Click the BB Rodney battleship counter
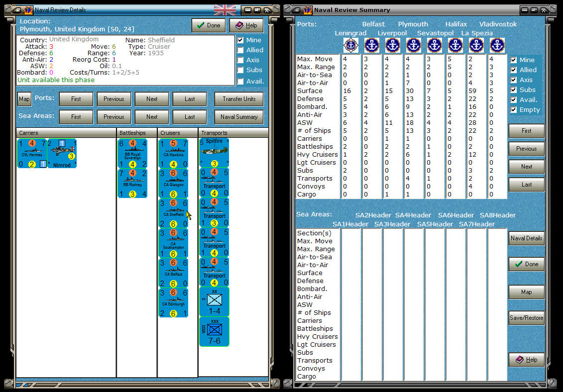Image resolution: width=563 pixels, height=392 pixels. coord(132,184)
